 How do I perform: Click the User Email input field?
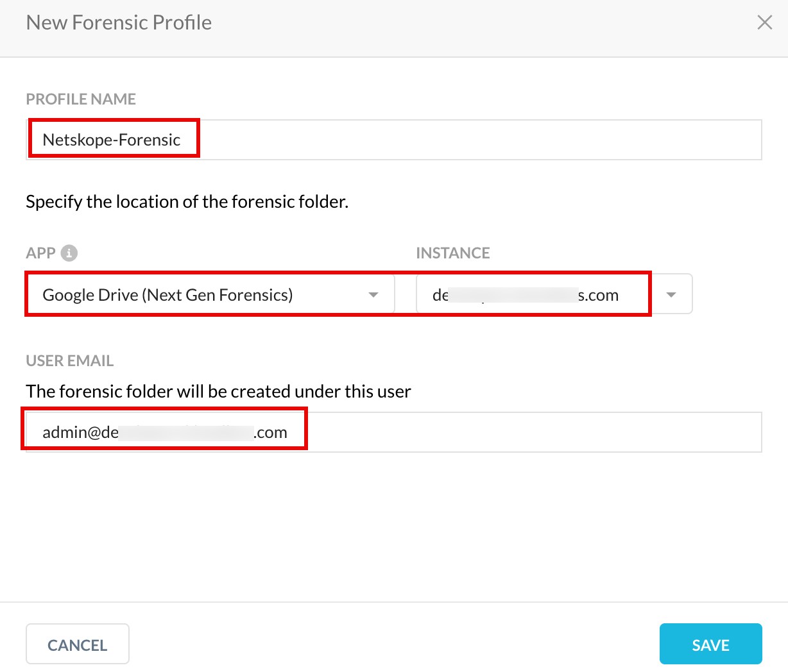tap(394, 432)
